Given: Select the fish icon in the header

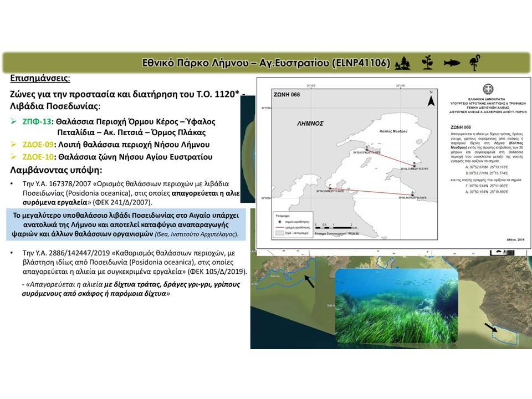Looking at the screenshot, I should tap(452, 63).
